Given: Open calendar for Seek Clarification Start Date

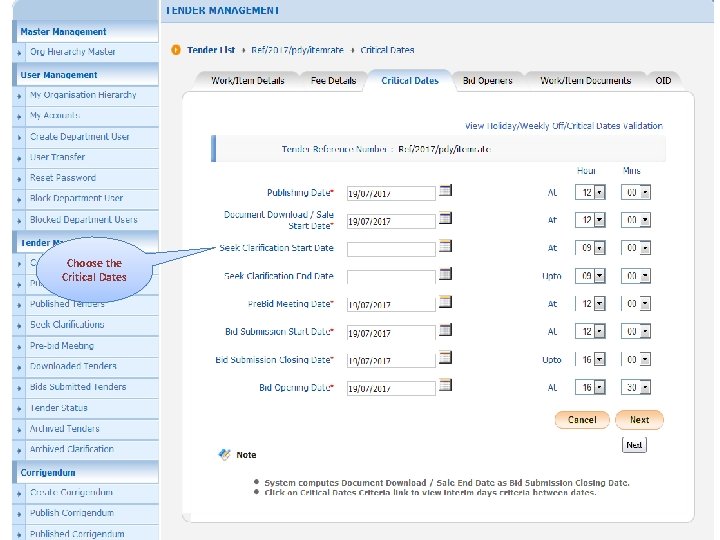Looking at the screenshot, I should tap(445, 246).
